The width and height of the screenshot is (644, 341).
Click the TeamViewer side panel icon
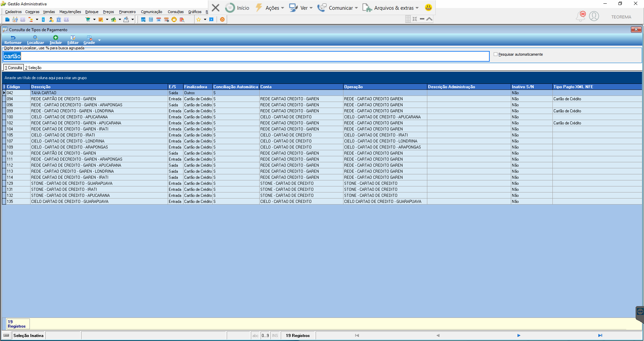(640, 312)
